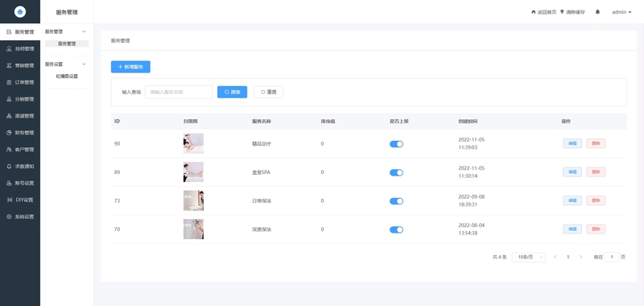Viewport: 644px width, 306px height.
Task: Click 编辑 for 皇室SPA
Action: click(x=572, y=172)
